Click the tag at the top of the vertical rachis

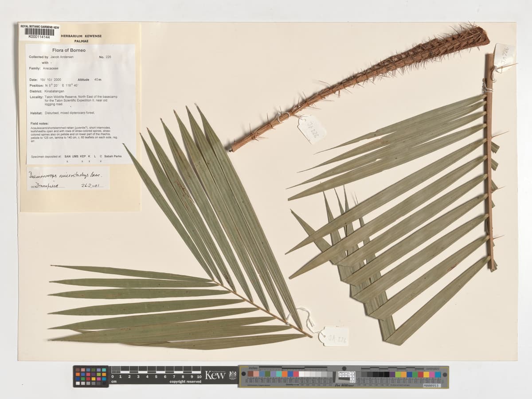[505, 58]
